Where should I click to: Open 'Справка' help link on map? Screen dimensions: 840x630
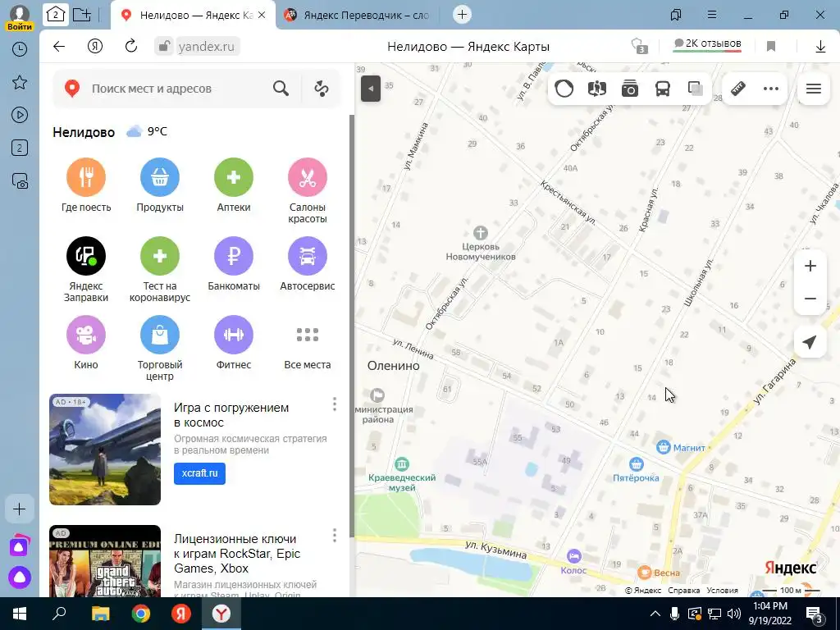[683, 591]
